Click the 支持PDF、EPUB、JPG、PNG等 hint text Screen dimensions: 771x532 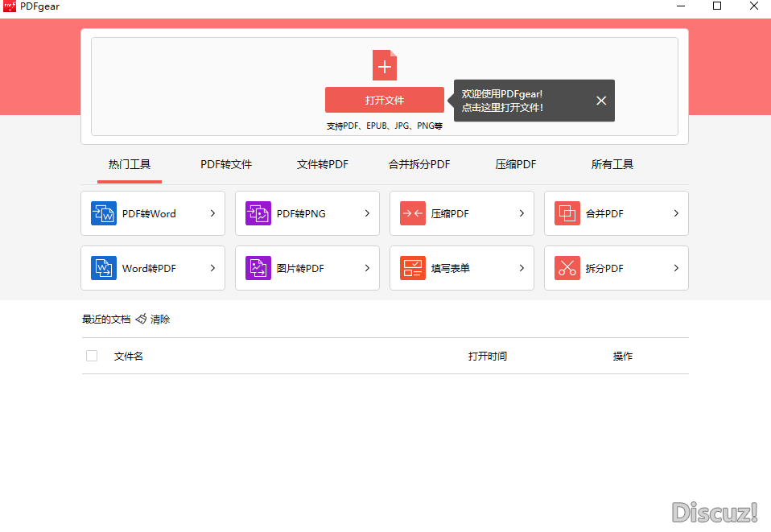click(x=385, y=126)
